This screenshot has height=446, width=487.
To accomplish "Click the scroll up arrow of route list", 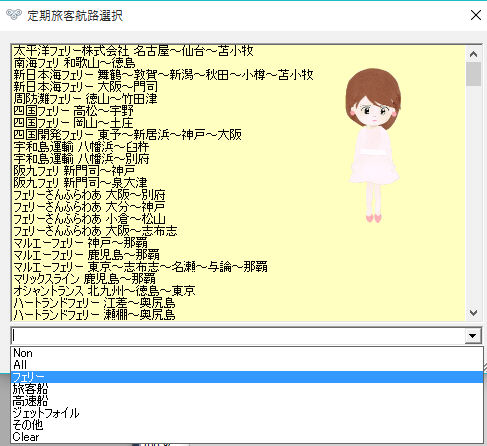I will pos(473,54).
